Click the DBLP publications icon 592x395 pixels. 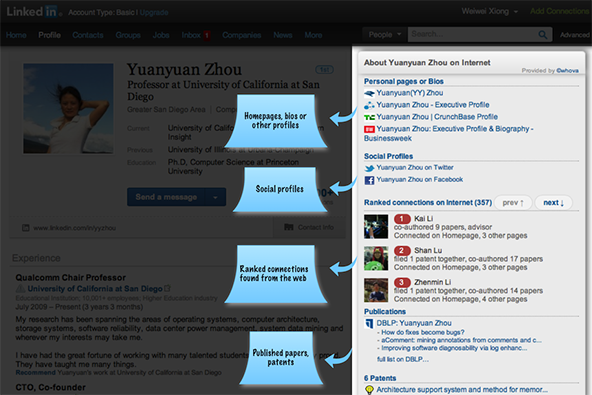point(369,324)
